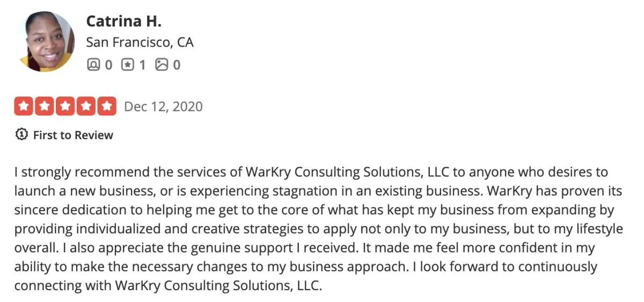Click the photos count number 0

click(177, 66)
